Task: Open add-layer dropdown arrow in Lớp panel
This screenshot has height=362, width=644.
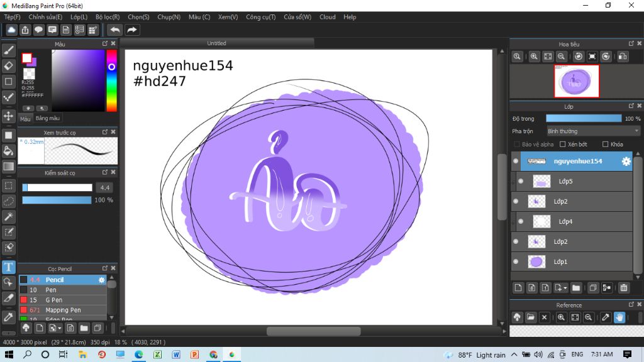Action: [x=565, y=288]
